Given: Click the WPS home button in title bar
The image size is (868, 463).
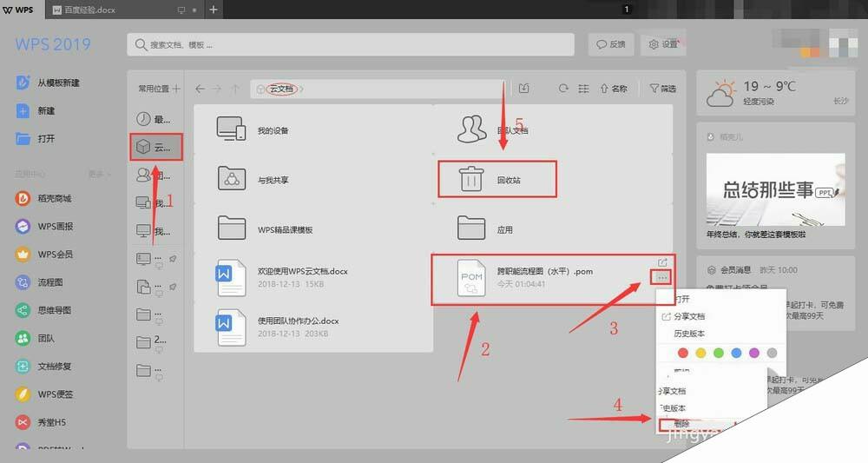Looking at the screenshot, I should [x=18, y=10].
